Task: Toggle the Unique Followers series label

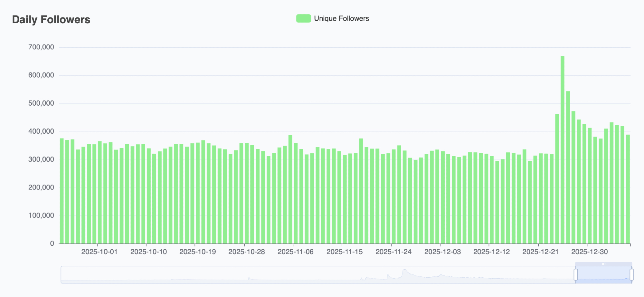Action: point(341,18)
